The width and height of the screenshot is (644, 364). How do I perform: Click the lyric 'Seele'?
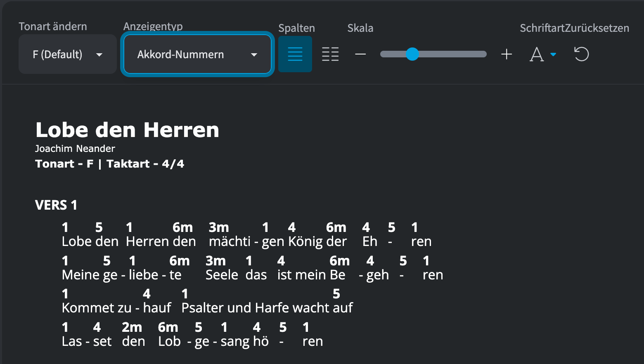coord(222,275)
